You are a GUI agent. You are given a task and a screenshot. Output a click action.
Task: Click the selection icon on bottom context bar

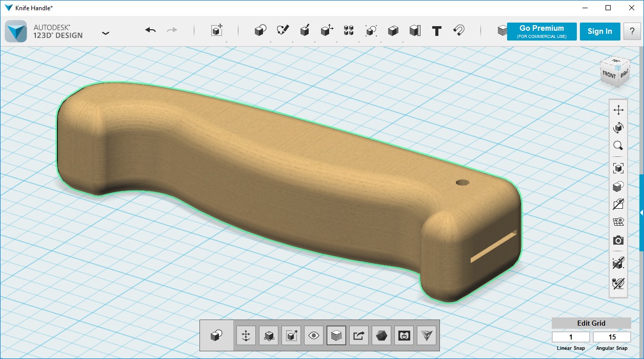[x=216, y=336]
